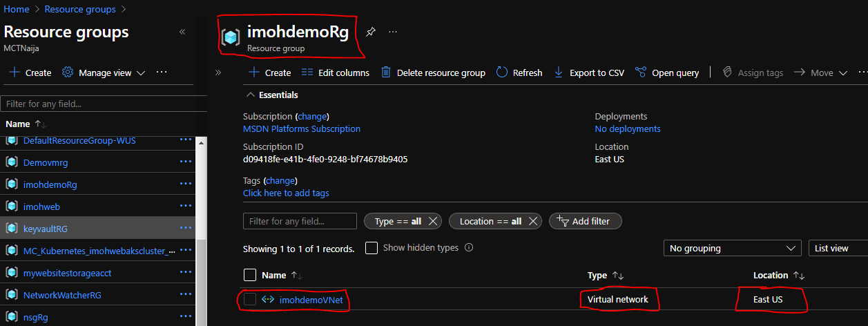The height and width of the screenshot is (326, 868).
Task: Open MSDN Platforms Subscription link
Action: coord(302,128)
